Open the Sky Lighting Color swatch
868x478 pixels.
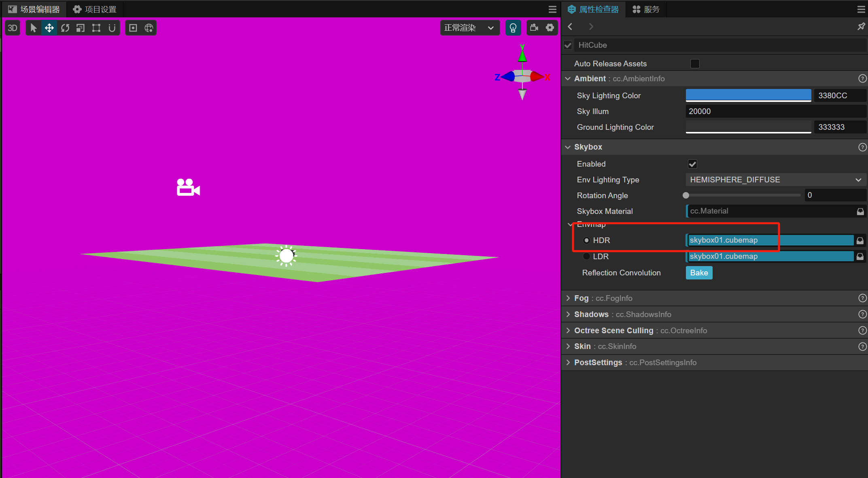(748, 95)
